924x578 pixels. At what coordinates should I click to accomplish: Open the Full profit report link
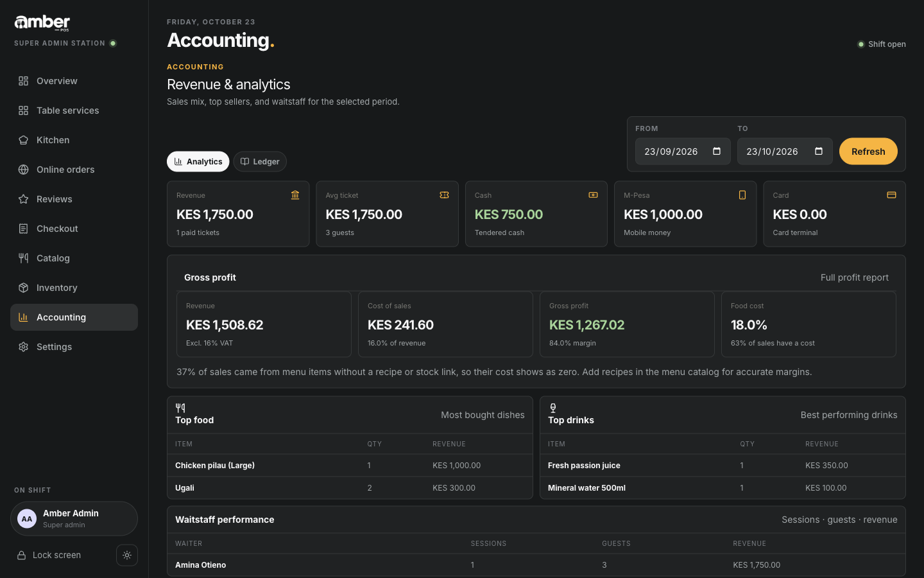pos(855,277)
